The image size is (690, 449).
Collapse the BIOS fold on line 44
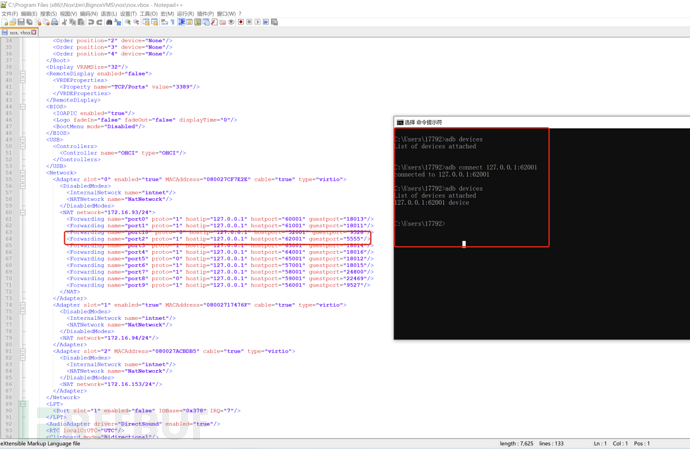click(23, 107)
